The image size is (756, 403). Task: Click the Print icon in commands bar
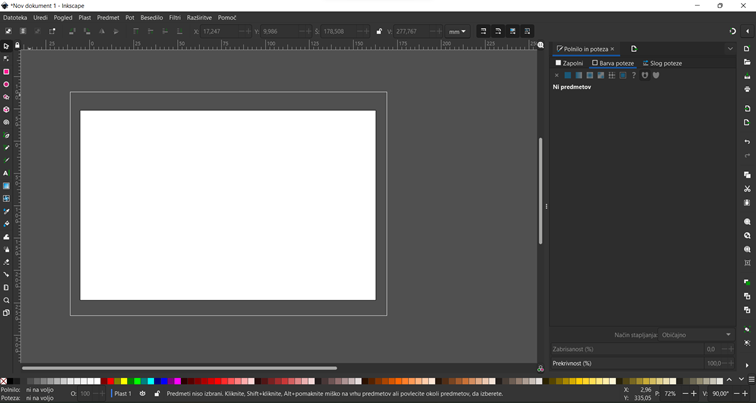(x=747, y=89)
